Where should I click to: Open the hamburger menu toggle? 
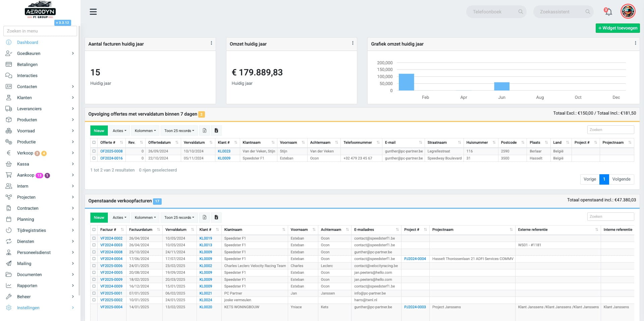[x=93, y=12]
